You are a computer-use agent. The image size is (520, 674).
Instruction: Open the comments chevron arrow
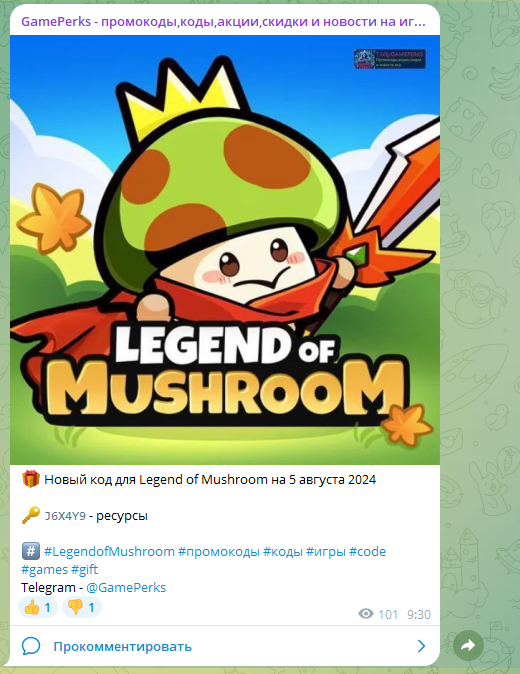point(421,646)
